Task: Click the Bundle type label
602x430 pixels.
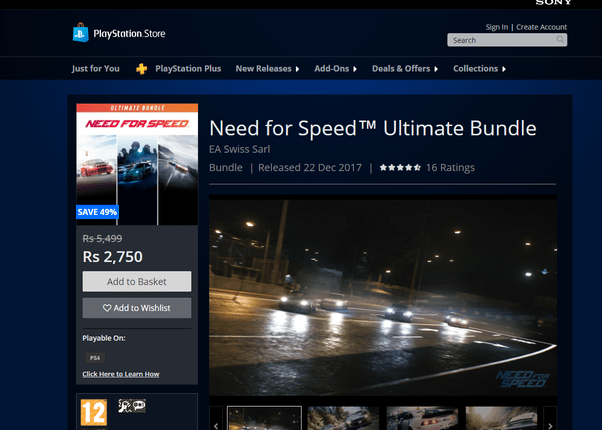Action: (226, 167)
